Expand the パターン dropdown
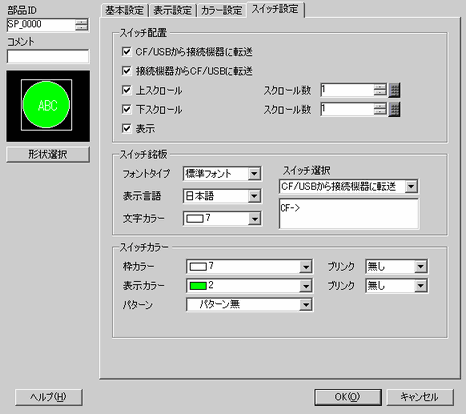Viewport: 466px width, 414px height. tap(249, 305)
